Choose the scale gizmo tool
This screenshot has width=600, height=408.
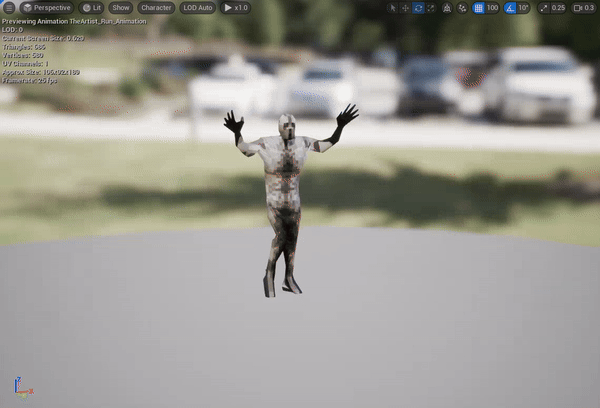[431, 8]
